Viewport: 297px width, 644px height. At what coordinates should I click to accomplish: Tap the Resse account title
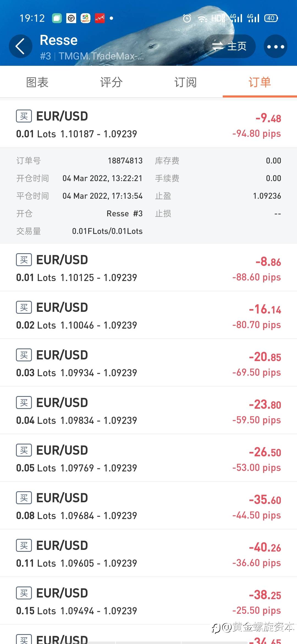[x=59, y=40]
